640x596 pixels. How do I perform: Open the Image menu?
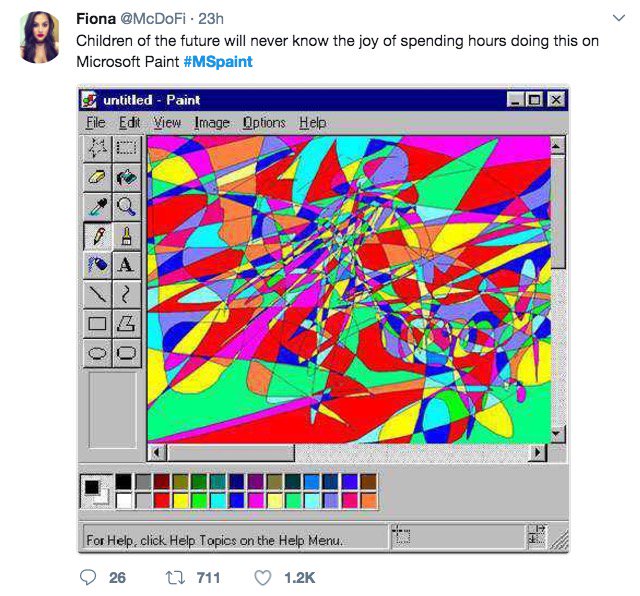tap(211, 122)
